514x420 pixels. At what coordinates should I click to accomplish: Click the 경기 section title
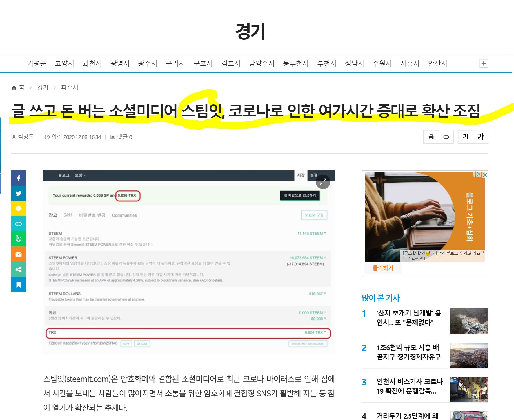pyautogui.click(x=250, y=31)
